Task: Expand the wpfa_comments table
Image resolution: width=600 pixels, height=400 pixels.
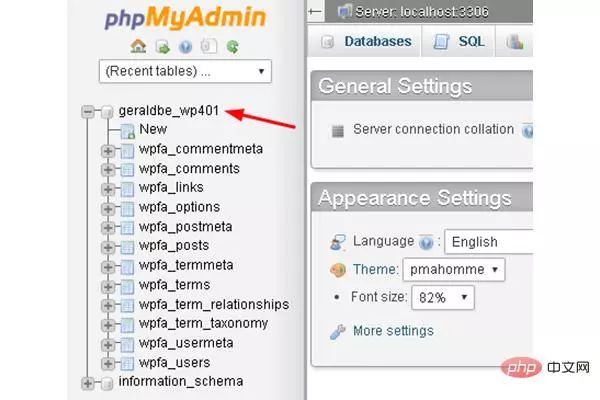Action: coord(108,170)
